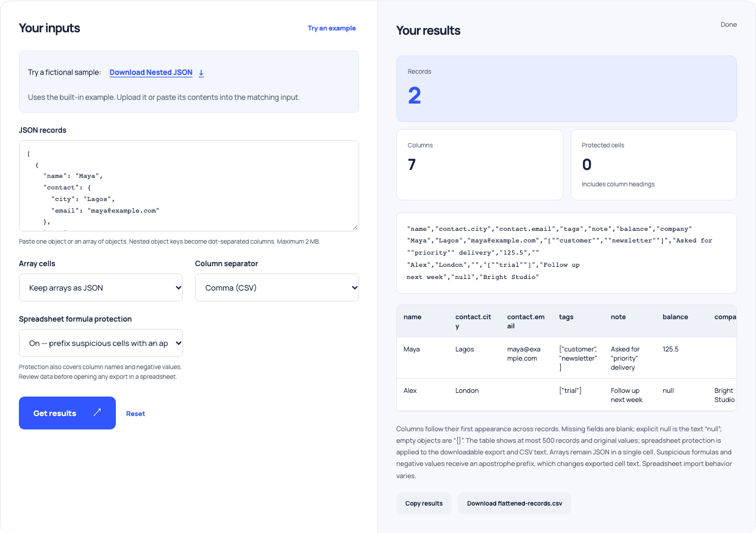
Task: Click the balance table column header
Action: pyautogui.click(x=682, y=321)
